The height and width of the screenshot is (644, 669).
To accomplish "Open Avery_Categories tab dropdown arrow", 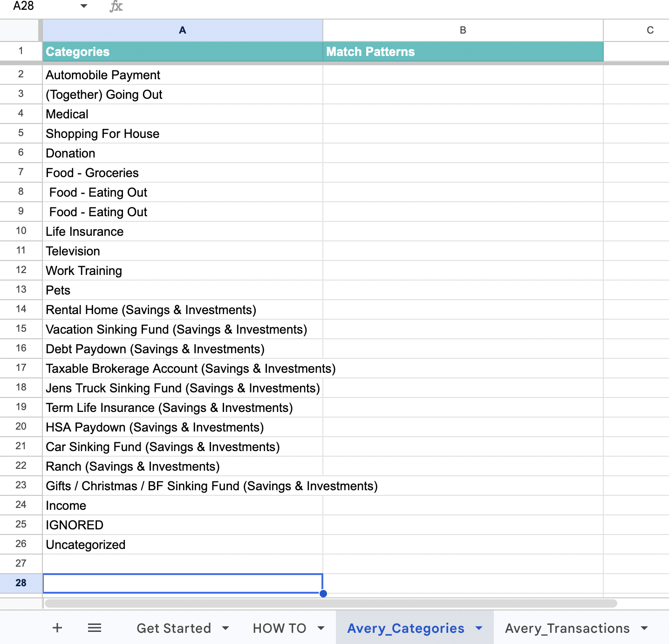I will [x=479, y=628].
